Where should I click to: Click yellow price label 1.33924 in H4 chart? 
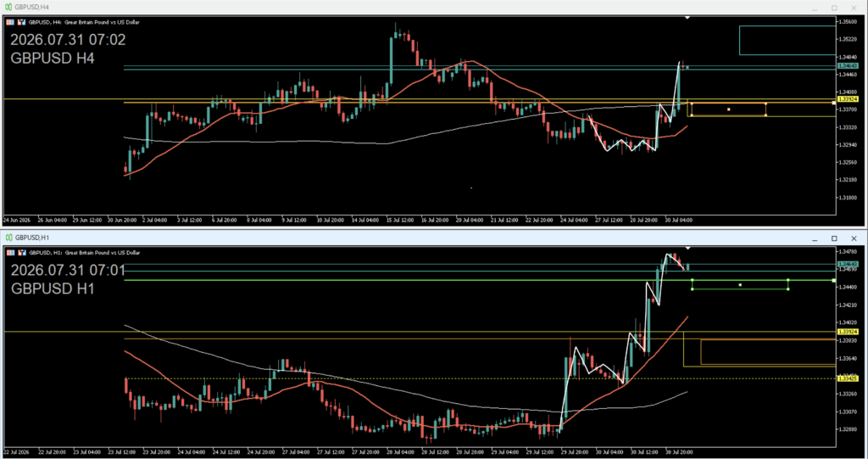click(x=848, y=99)
